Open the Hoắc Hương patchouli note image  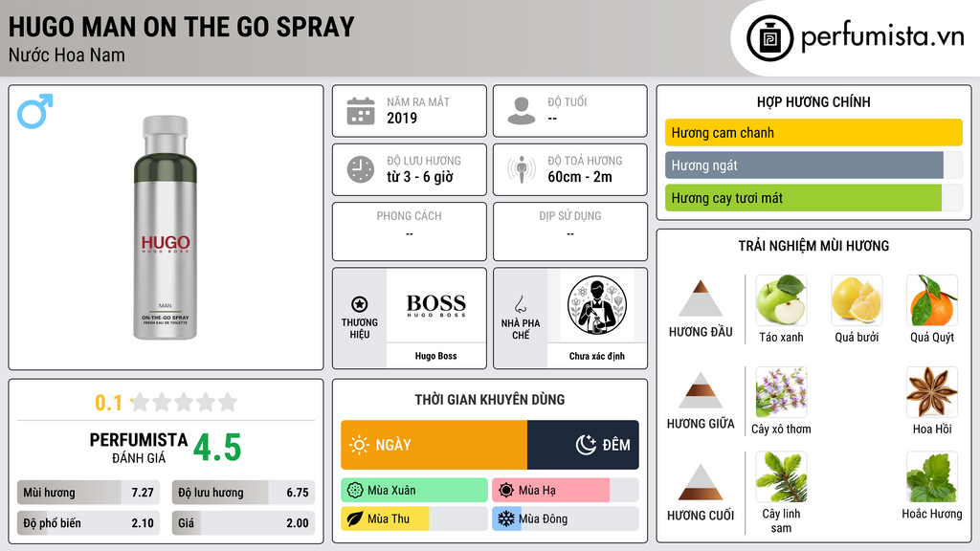pyautogui.click(x=932, y=476)
